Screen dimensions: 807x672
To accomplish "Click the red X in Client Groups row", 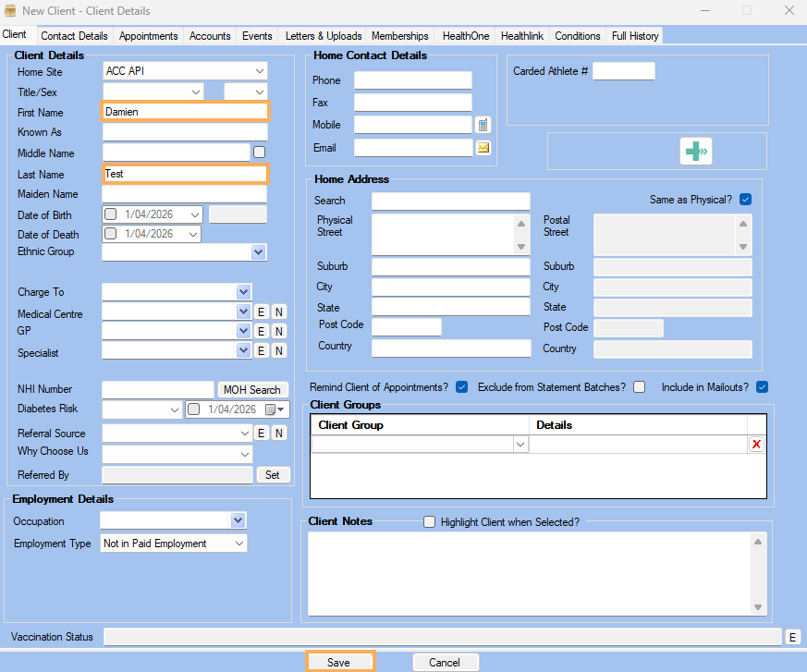I will pyautogui.click(x=756, y=445).
